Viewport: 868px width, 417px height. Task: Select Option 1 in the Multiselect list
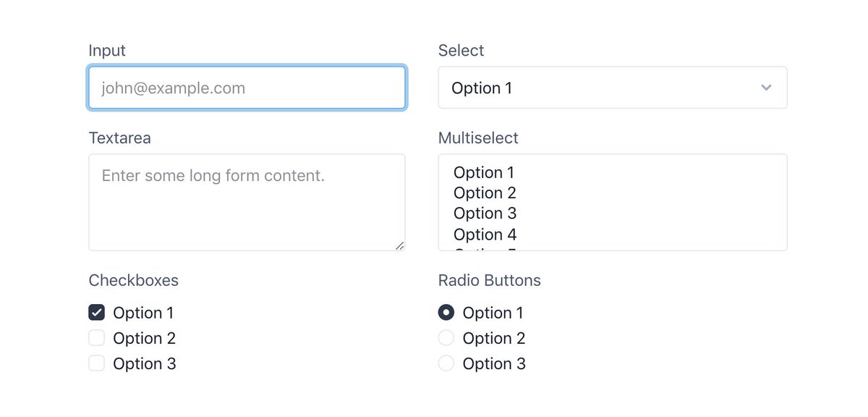(x=484, y=172)
